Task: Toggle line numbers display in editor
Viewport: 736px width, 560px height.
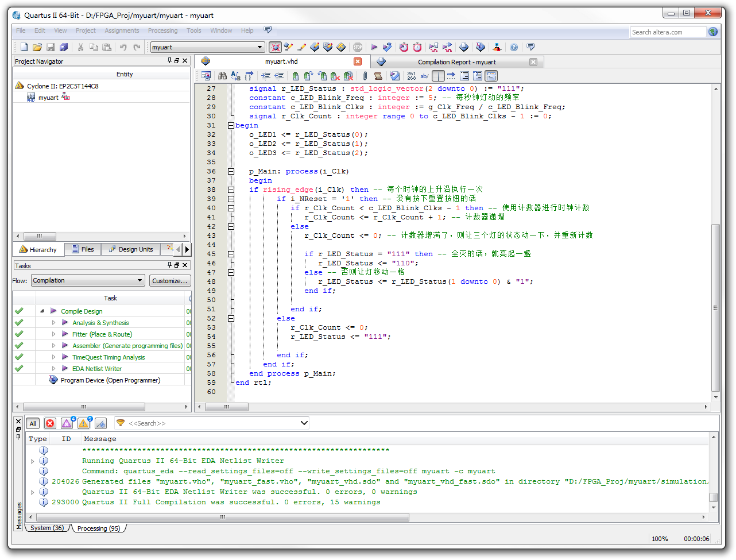Action: (411, 76)
